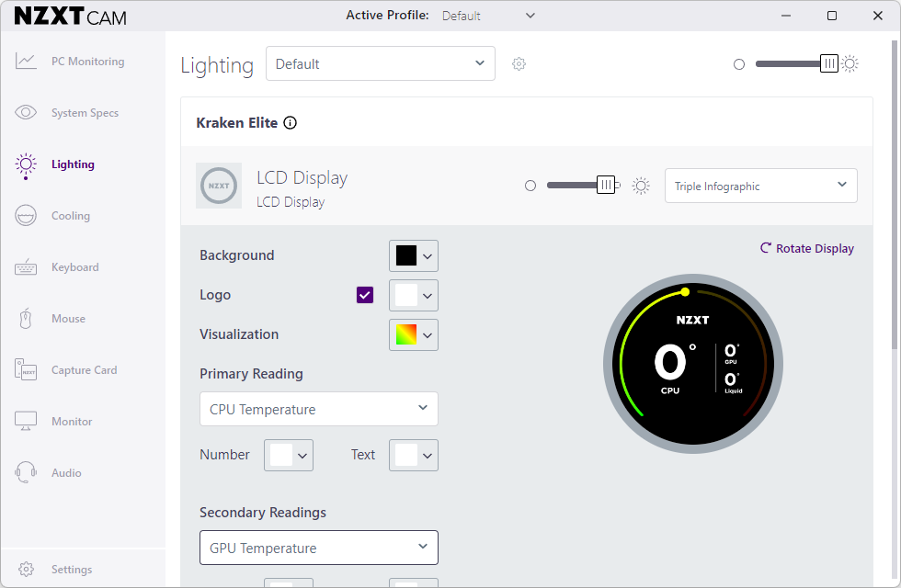The image size is (901, 588).
Task: Click the Rotate Display link
Action: point(806,249)
